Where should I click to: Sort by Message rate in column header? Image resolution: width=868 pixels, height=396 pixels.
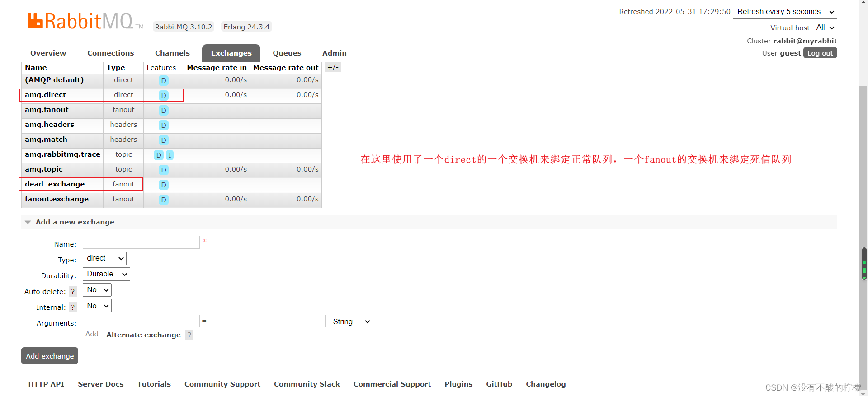217,67
